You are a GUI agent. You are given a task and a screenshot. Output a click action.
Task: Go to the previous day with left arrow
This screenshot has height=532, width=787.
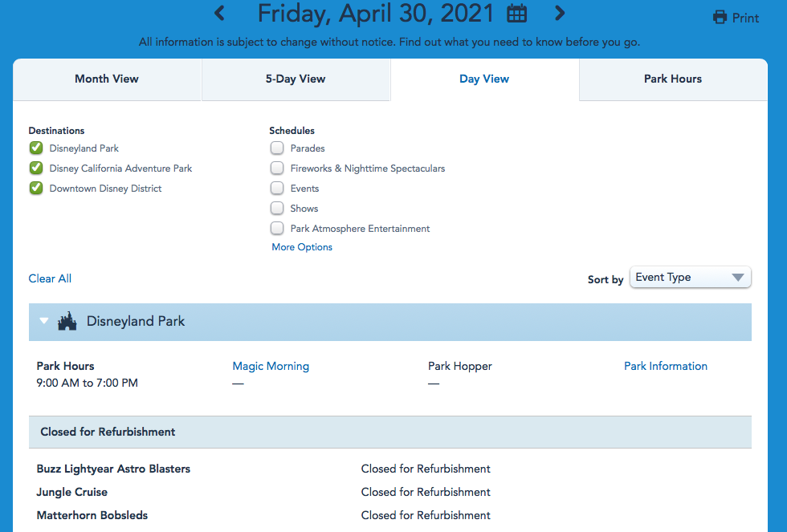[219, 14]
